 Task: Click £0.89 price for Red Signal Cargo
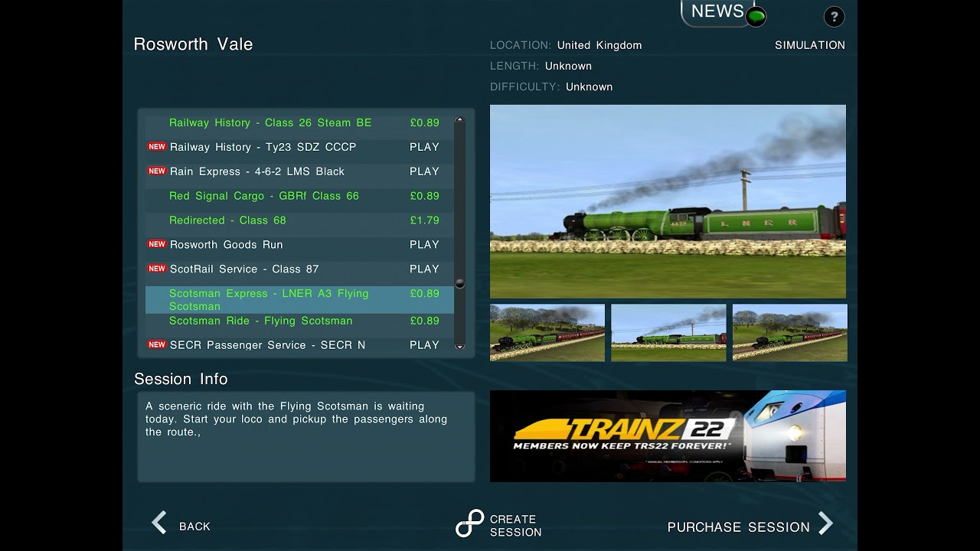pos(424,196)
